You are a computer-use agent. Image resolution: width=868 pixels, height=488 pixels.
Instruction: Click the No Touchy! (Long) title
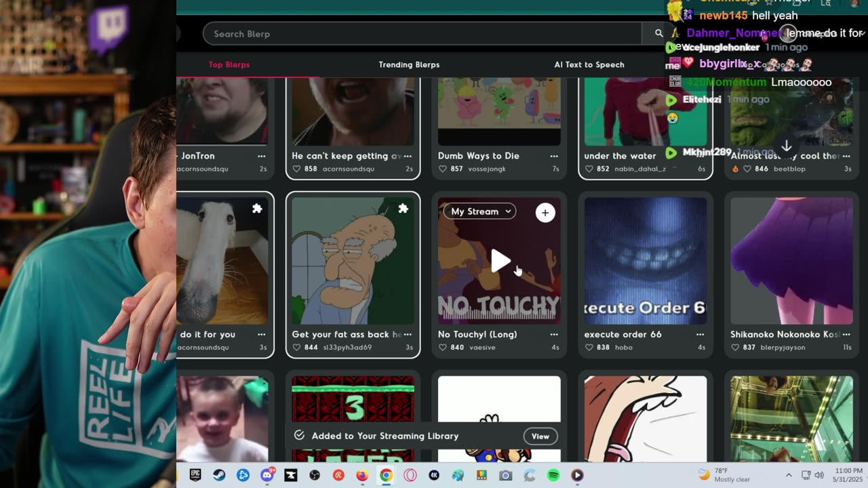[x=477, y=334]
